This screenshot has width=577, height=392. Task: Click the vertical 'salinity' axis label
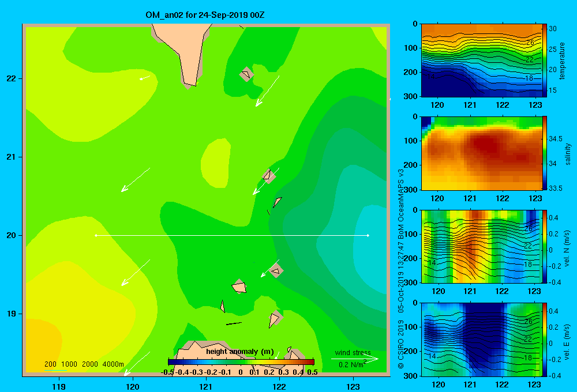click(568, 154)
